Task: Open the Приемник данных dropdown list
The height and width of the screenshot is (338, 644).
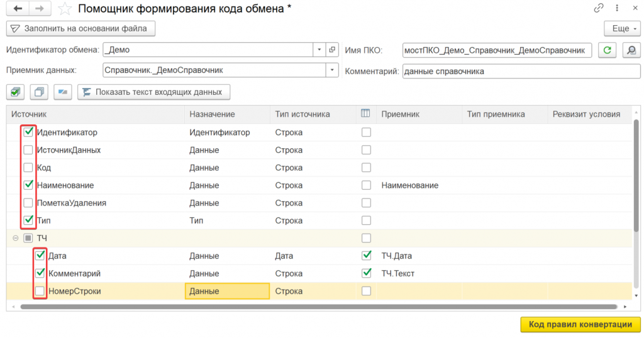Action: (333, 71)
